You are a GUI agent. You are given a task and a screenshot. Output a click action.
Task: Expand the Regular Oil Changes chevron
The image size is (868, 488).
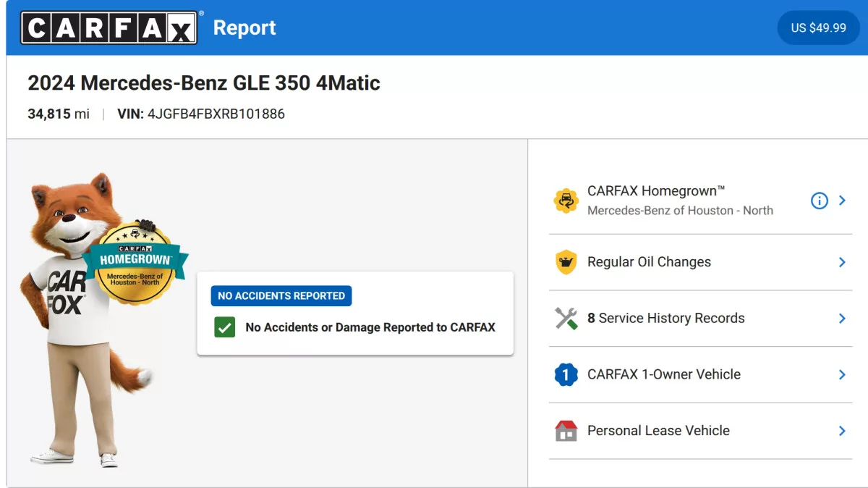pyautogui.click(x=842, y=262)
